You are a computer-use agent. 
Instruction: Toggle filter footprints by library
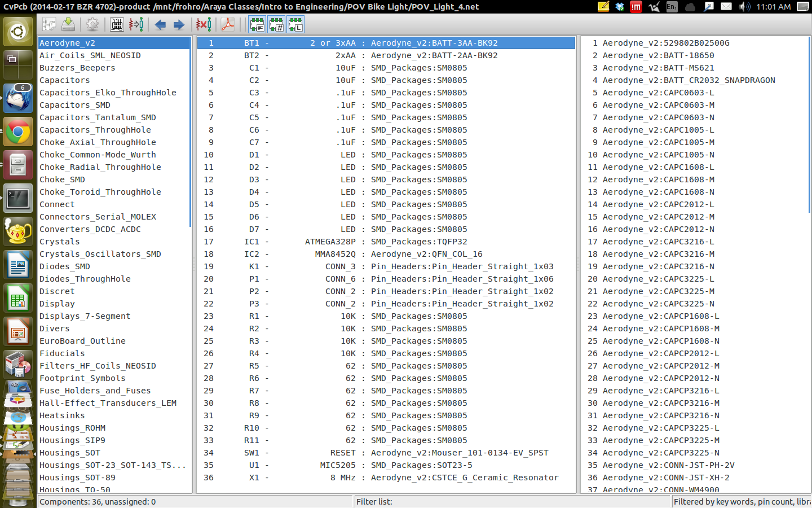[x=295, y=25]
